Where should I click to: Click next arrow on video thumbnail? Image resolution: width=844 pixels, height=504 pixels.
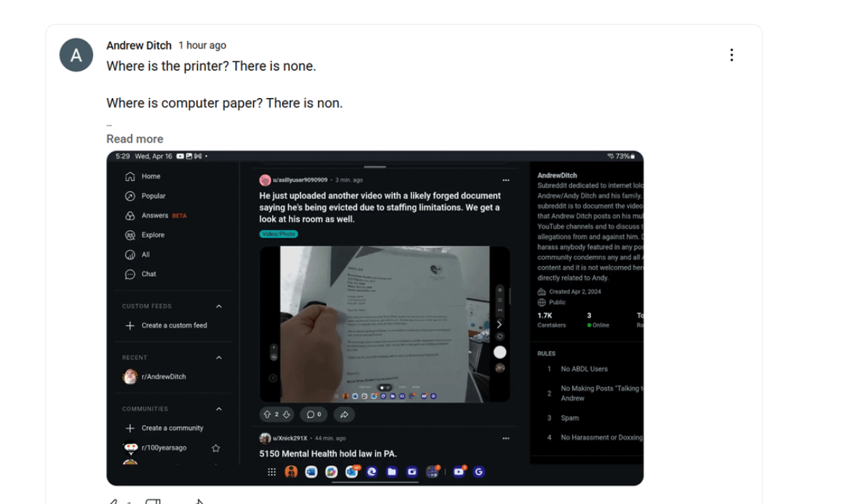coord(499,324)
